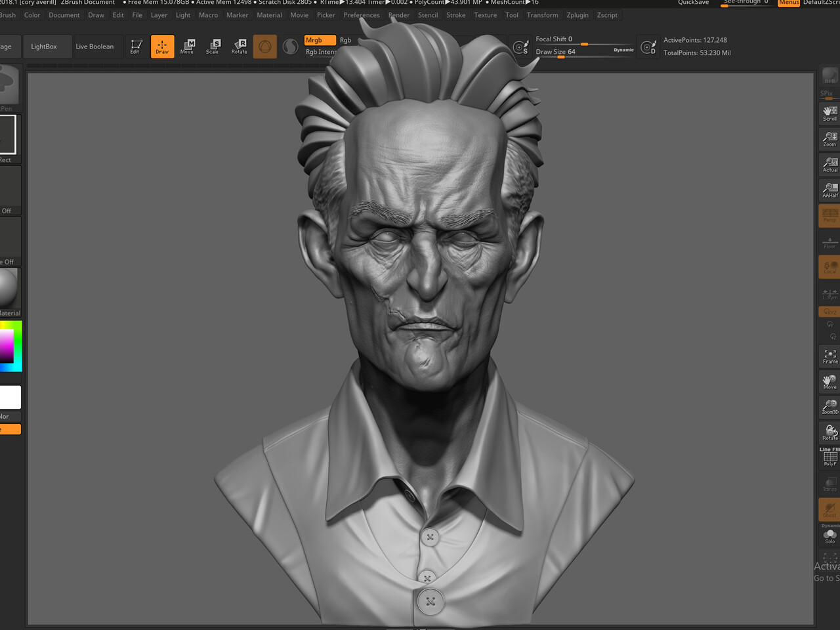
Task: Click the Zoom3D icon
Action: tap(829, 407)
